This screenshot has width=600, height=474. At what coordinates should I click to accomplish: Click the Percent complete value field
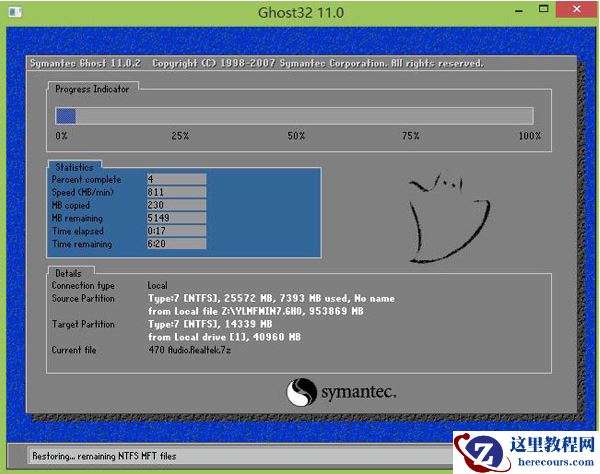click(176, 179)
